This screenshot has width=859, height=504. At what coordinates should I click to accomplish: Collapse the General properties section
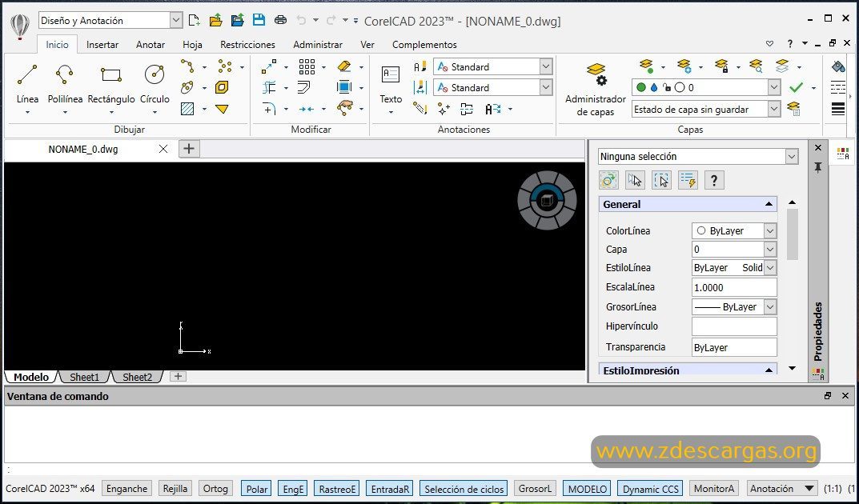pyautogui.click(x=769, y=204)
